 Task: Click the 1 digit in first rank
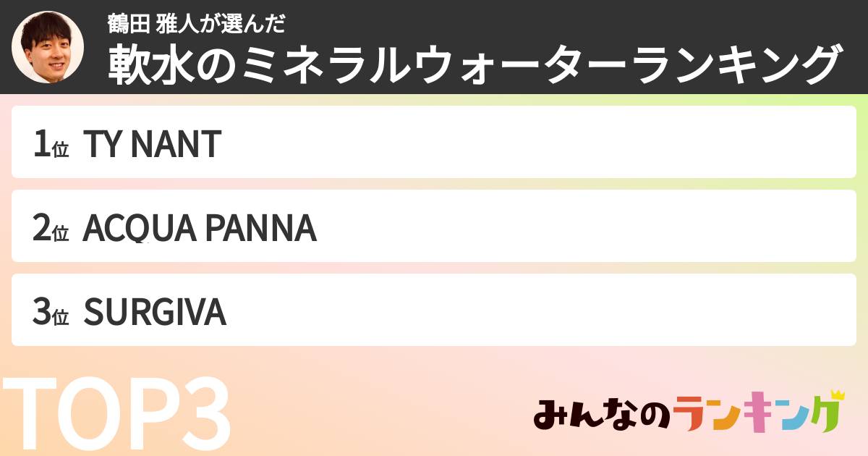41,144
